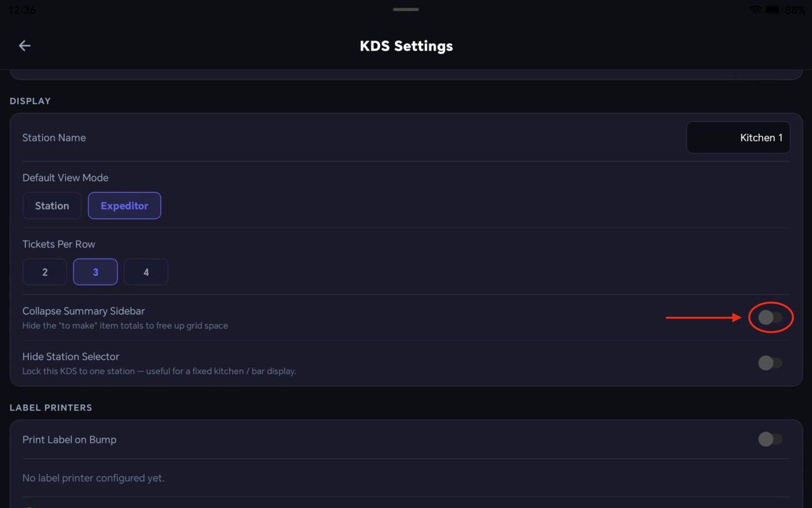
Task: Set tickets per row to 2
Action: pos(45,272)
